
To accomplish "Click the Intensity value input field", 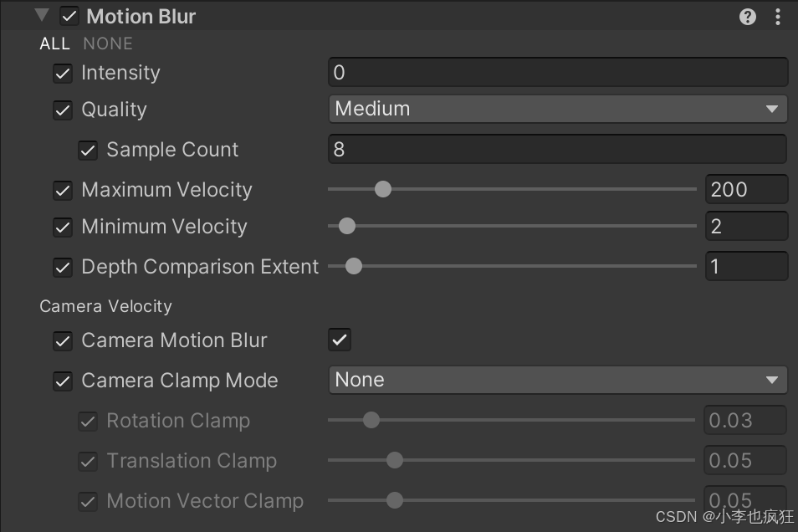I will pyautogui.click(x=557, y=72).
